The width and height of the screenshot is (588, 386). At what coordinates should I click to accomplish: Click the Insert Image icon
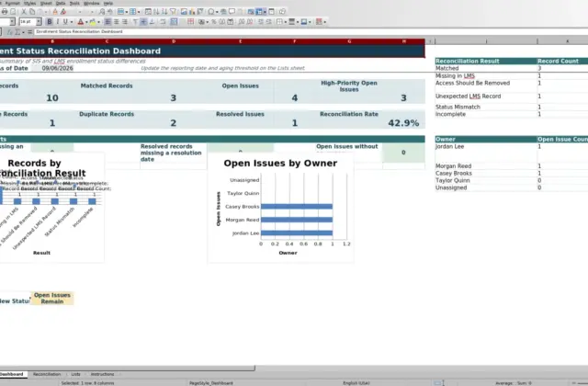[184, 12]
